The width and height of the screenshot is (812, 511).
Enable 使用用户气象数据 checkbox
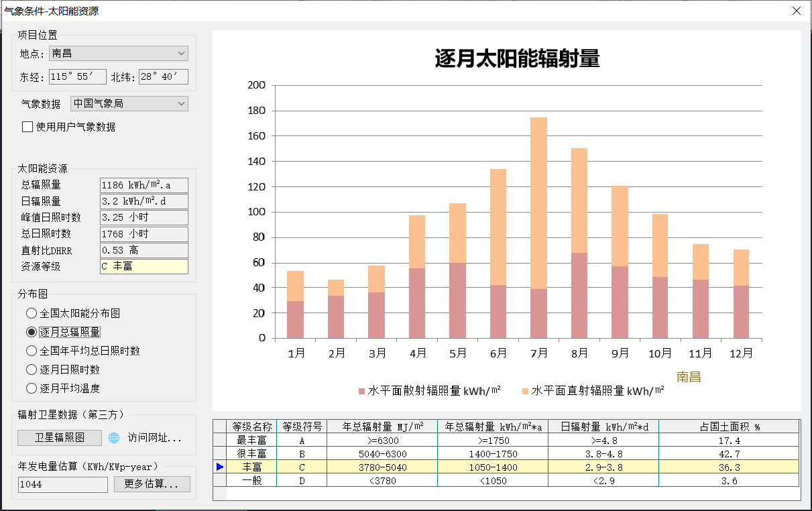(27, 127)
